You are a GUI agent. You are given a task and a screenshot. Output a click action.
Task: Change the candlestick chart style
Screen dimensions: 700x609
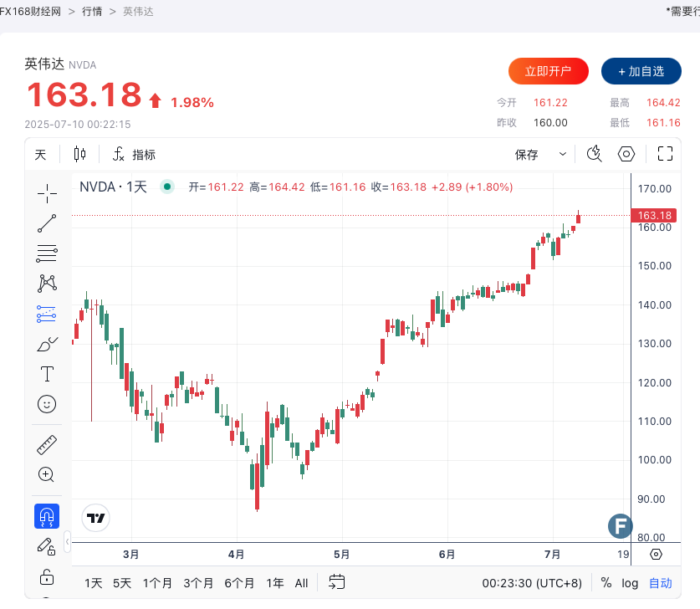pos(80,154)
